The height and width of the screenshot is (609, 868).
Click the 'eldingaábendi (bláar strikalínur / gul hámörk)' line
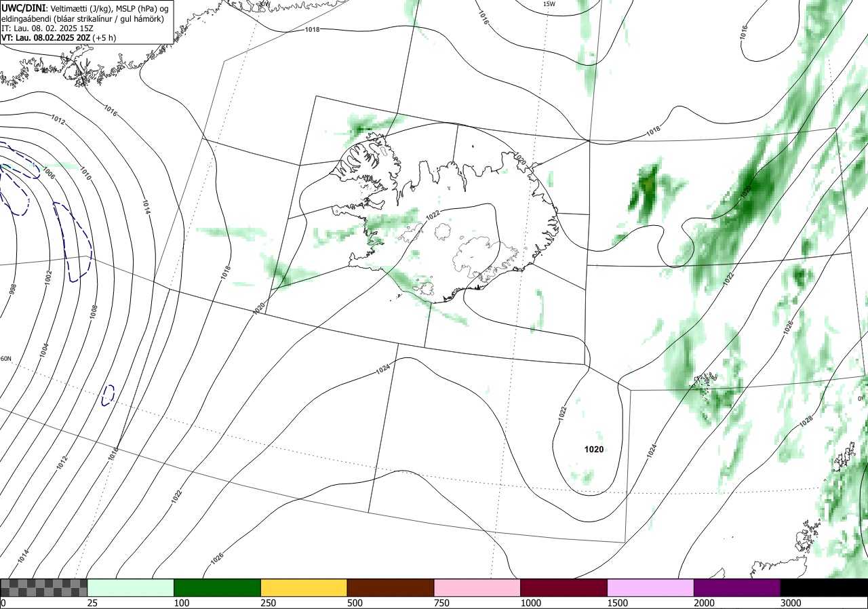(x=82, y=18)
